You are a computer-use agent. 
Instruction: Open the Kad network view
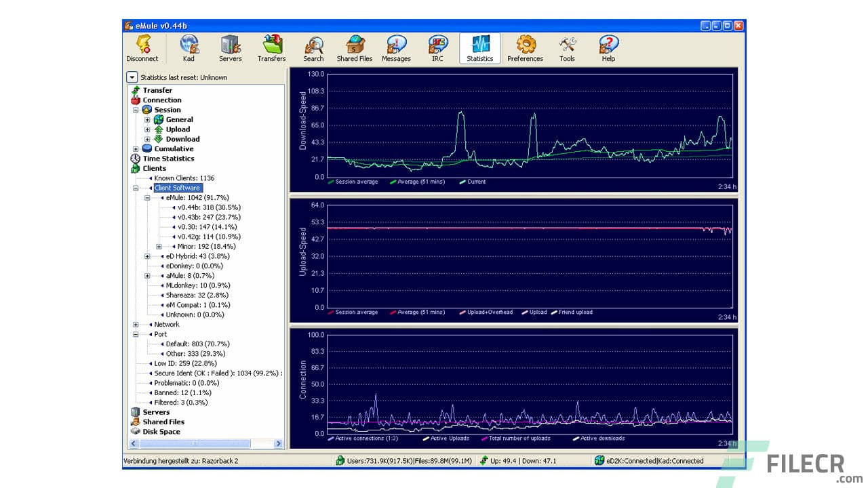(x=189, y=47)
